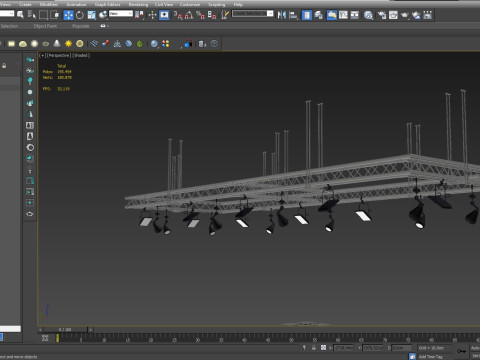This screenshot has width=480, height=360.
Task: Click the 0 / 100 time slider
Action: (65, 330)
